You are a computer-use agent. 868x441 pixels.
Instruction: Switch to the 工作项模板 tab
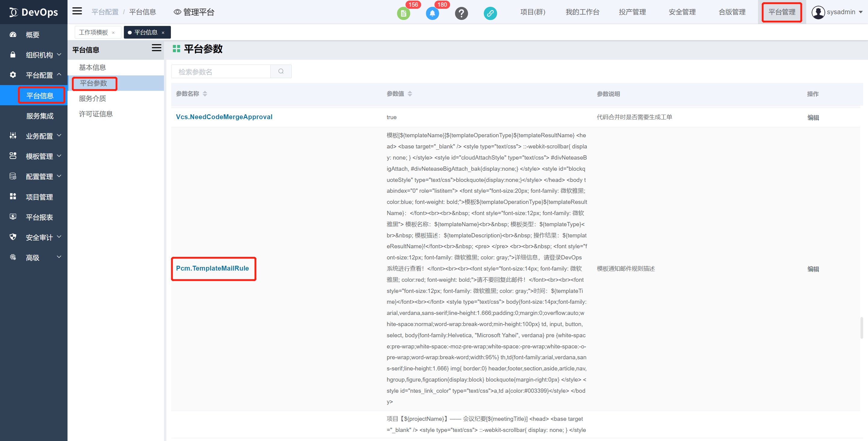click(93, 32)
